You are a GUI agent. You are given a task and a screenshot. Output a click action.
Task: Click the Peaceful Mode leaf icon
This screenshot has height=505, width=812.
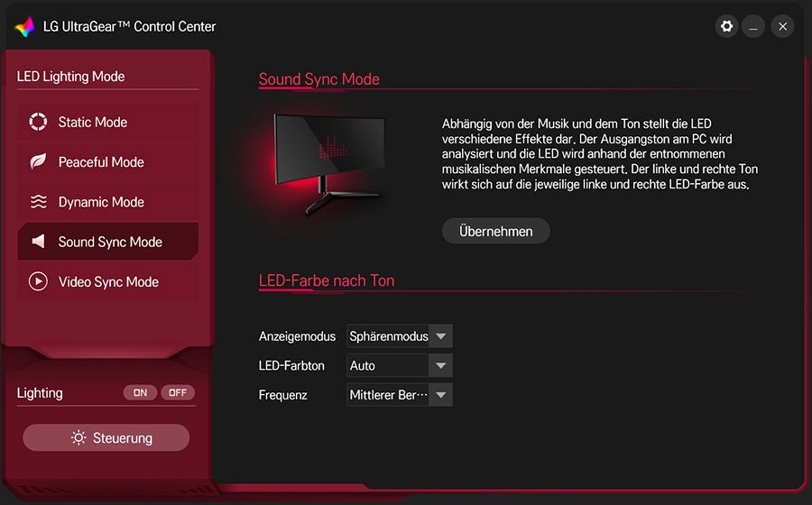[x=38, y=161]
